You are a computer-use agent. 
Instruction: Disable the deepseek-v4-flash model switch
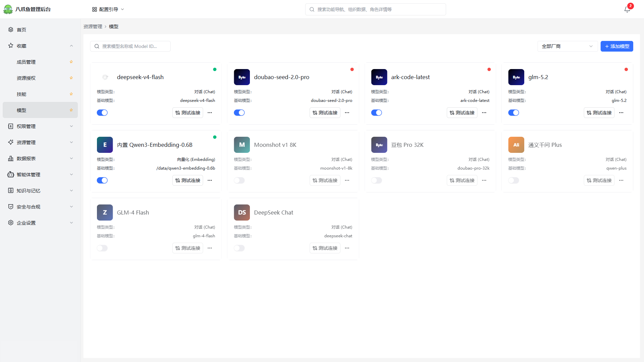pos(102,113)
